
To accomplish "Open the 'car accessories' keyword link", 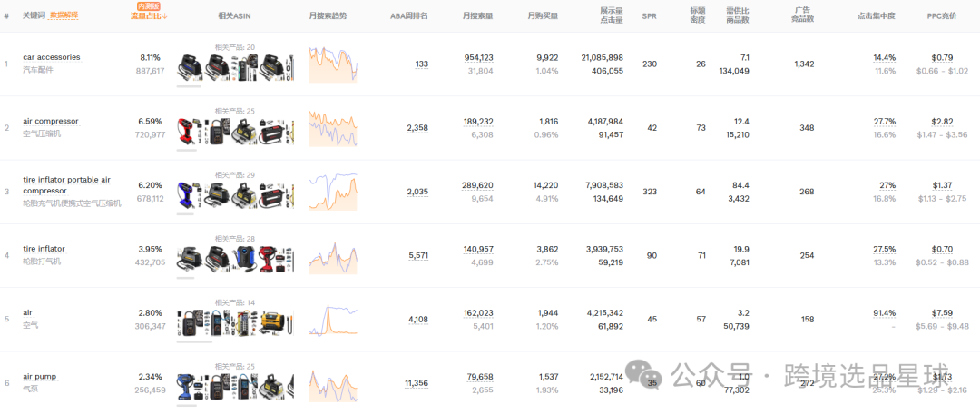I will [51, 57].
